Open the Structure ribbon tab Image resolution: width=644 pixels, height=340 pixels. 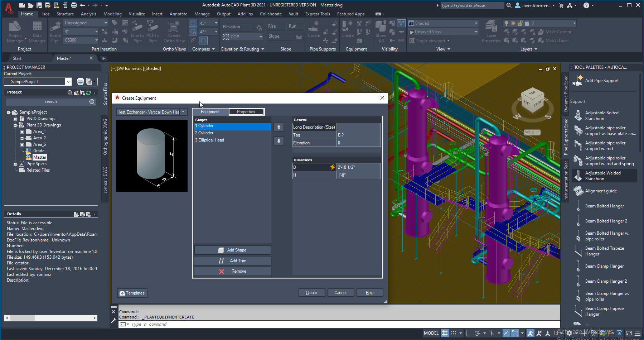click(x=65, y=14)
